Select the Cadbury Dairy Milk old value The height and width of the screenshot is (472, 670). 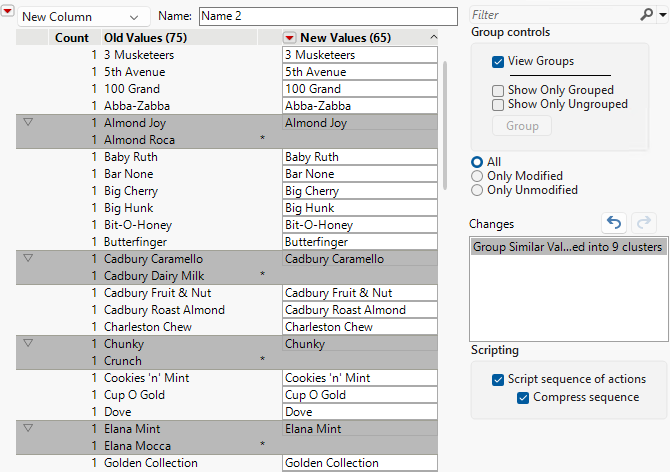[154, 276]
